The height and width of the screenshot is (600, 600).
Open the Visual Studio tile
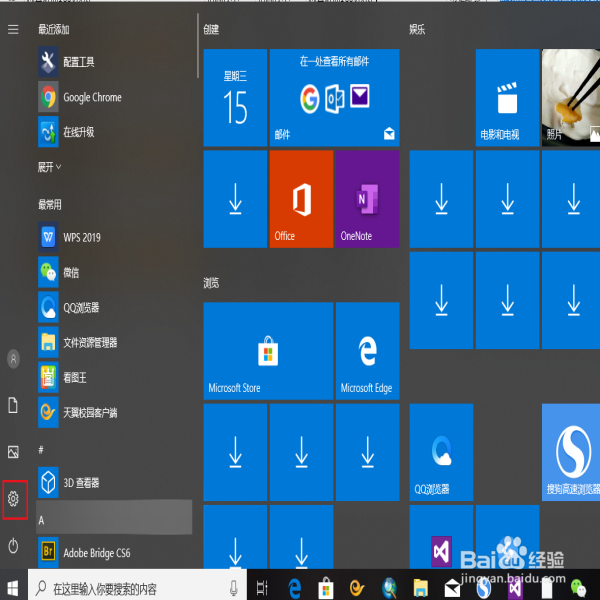tap(441, 537)
